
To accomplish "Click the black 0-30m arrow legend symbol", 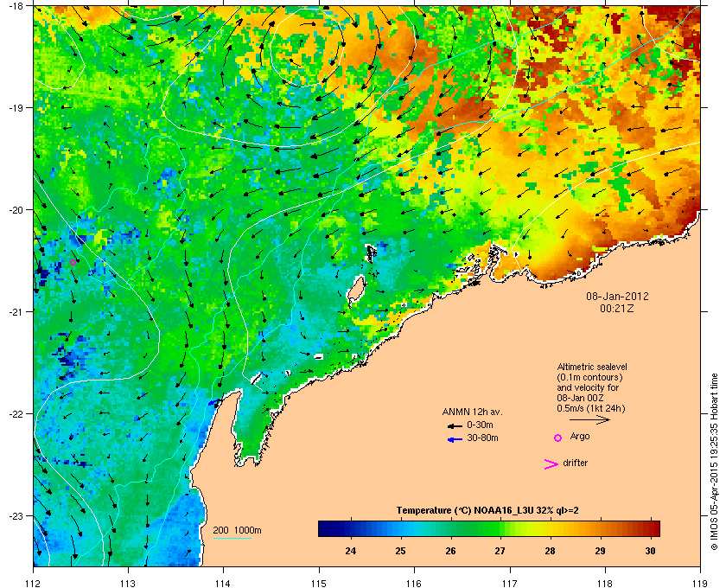I will click(455, 425).
